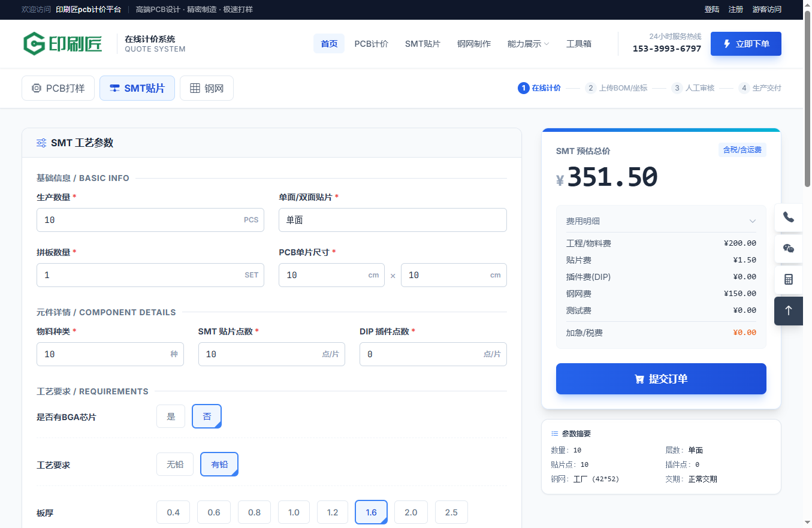This screenshot has height=528, width=812.
Task: Select board thickness 1.2
Action: click(333, 512)
